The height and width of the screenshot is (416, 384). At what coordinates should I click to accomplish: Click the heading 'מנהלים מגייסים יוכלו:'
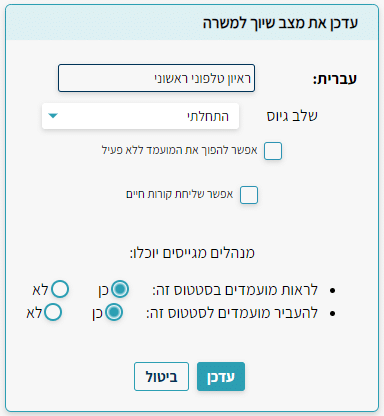(192, 253)
